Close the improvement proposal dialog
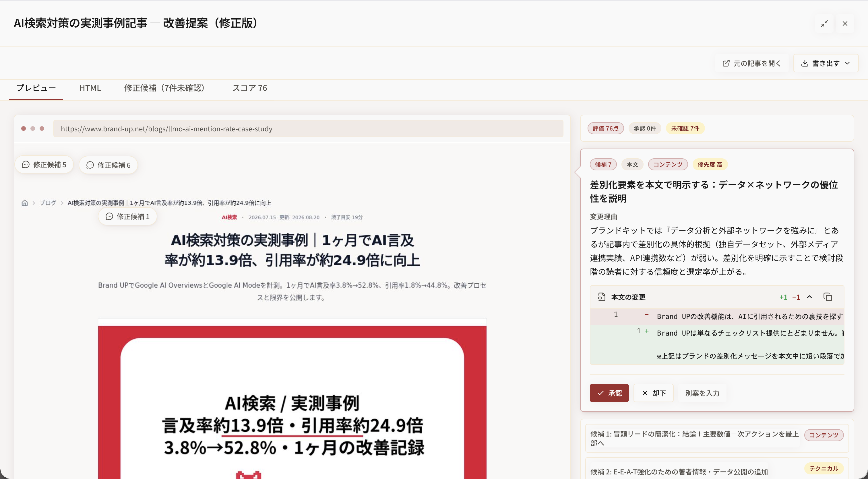The height and width of the screenshot is (479, 868). 845,24
